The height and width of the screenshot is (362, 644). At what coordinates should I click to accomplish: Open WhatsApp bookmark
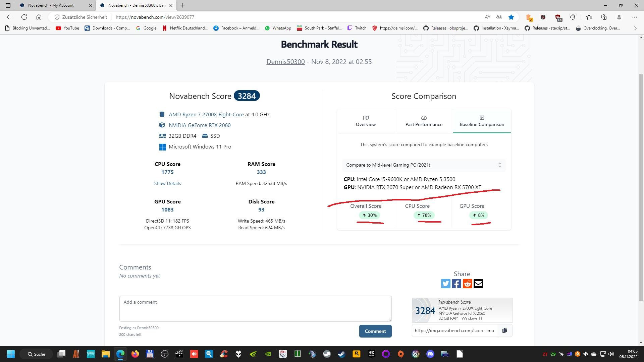[278, 28]
